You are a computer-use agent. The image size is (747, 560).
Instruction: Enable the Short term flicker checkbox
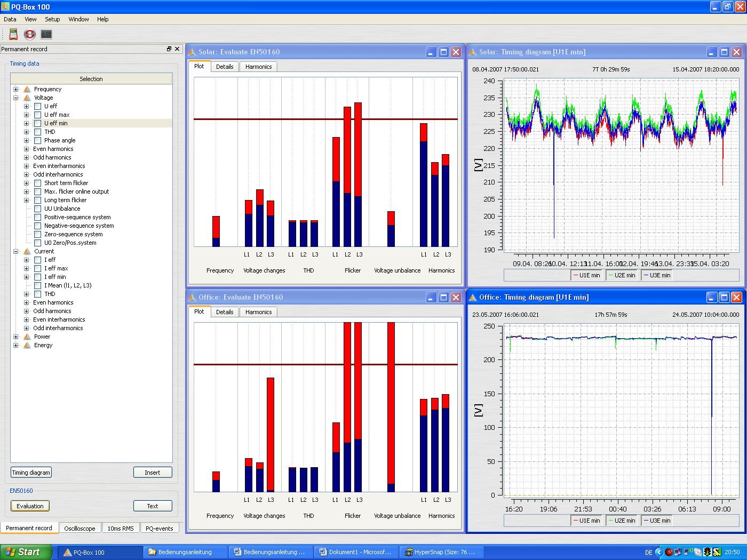[x=37, y=183]
